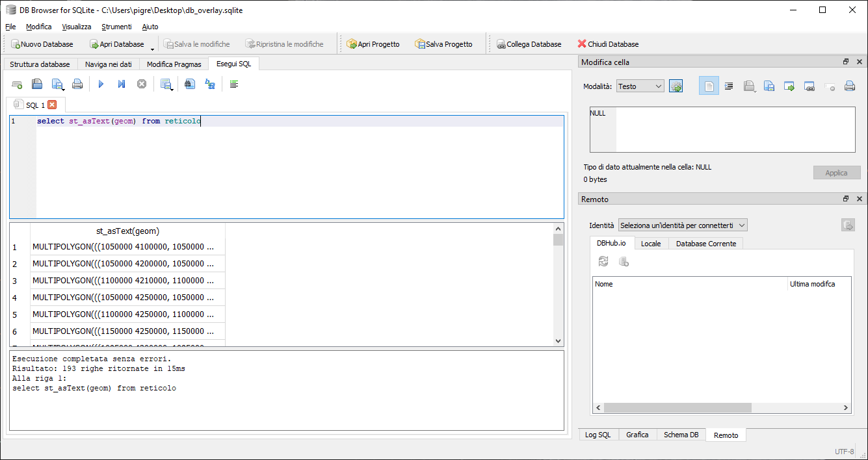Open a new SQL tab via toolbar icon
This screenshot has height=460, width=868.
click(18, 84)
